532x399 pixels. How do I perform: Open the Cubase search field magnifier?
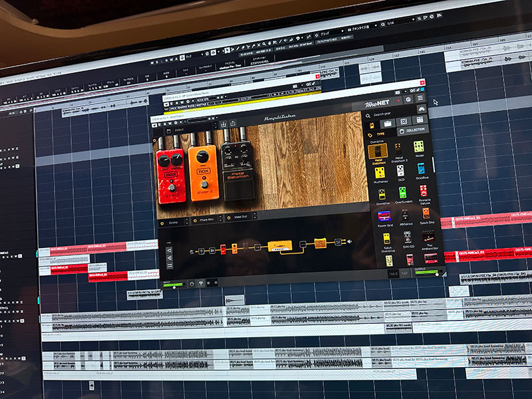click(383, 24)
